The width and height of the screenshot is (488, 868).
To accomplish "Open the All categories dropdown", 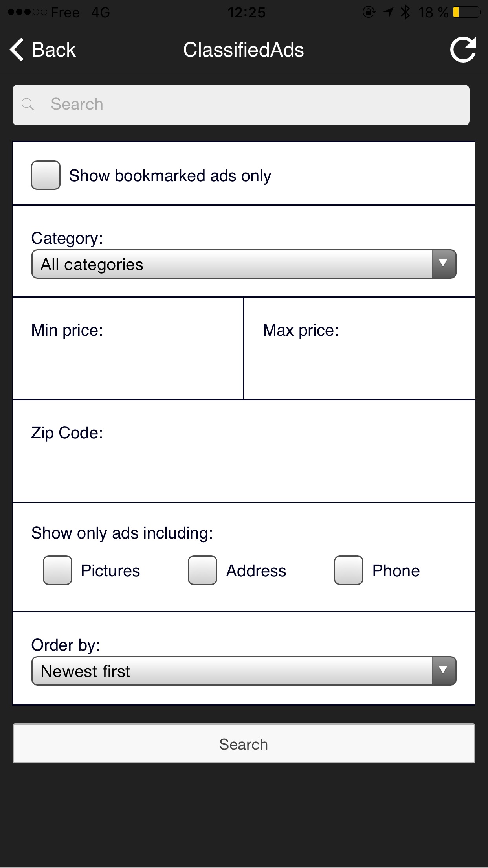I will click(232, 264).
